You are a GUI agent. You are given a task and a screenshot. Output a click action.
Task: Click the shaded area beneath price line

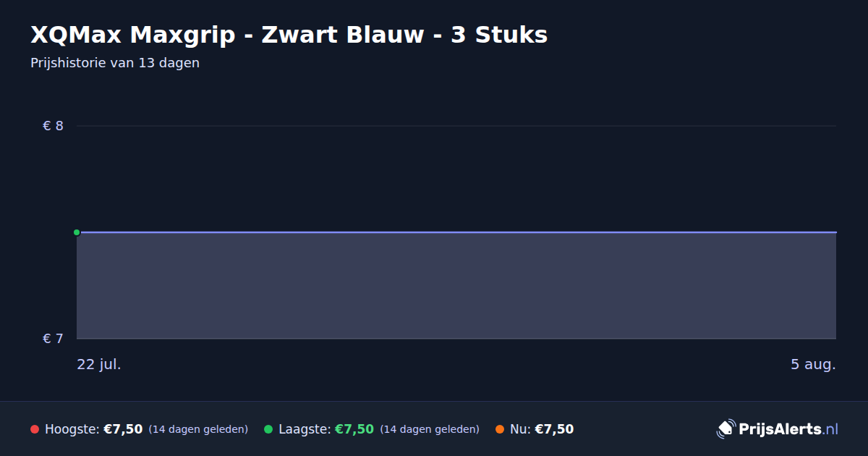tap(456, 286)
